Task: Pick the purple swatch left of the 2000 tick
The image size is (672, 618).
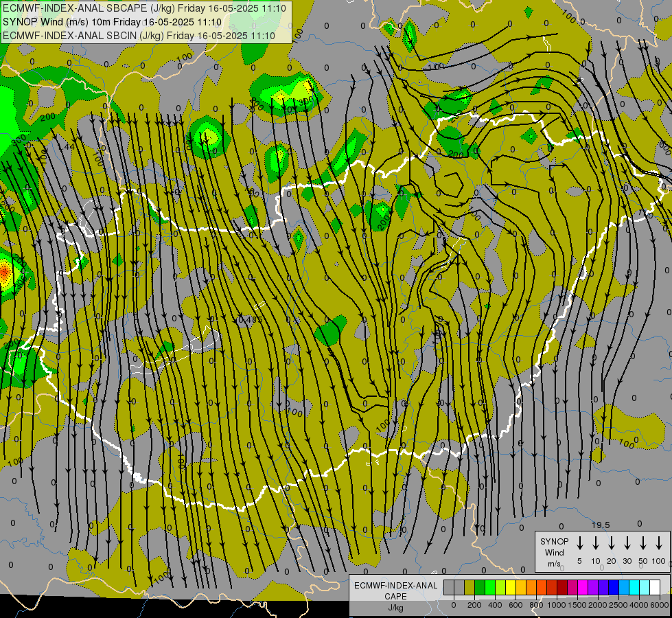Action: 593,587
